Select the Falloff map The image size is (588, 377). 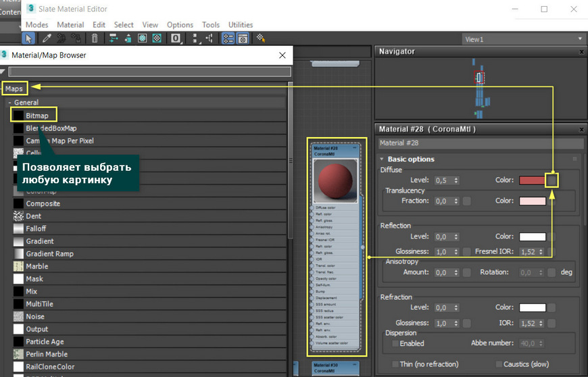pyautogui.click(x=149, y=228)
